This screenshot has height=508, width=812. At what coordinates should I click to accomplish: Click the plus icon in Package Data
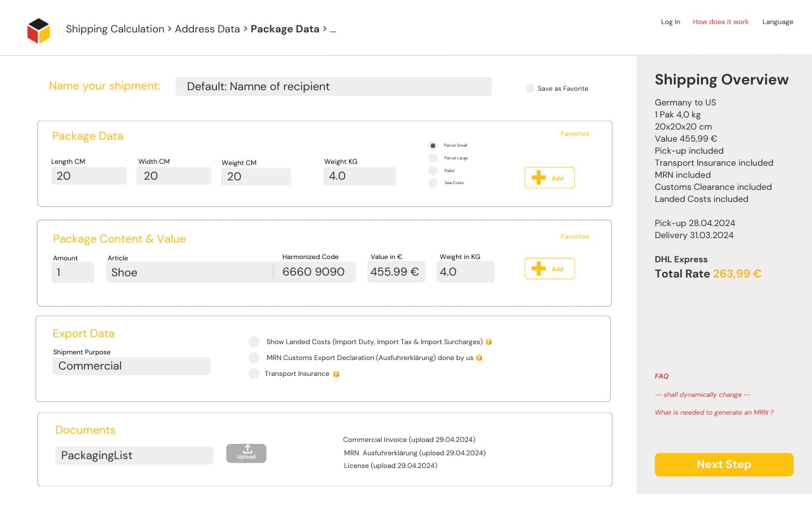pos(539,178)
